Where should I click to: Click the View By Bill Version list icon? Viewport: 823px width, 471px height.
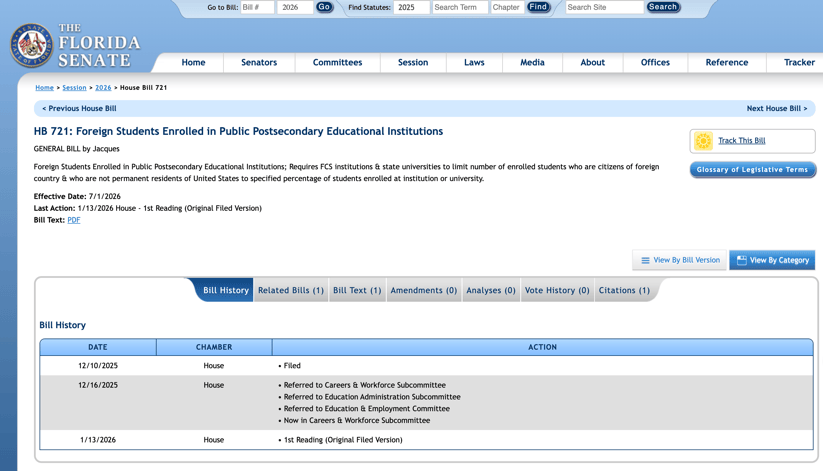pos(645,260)
